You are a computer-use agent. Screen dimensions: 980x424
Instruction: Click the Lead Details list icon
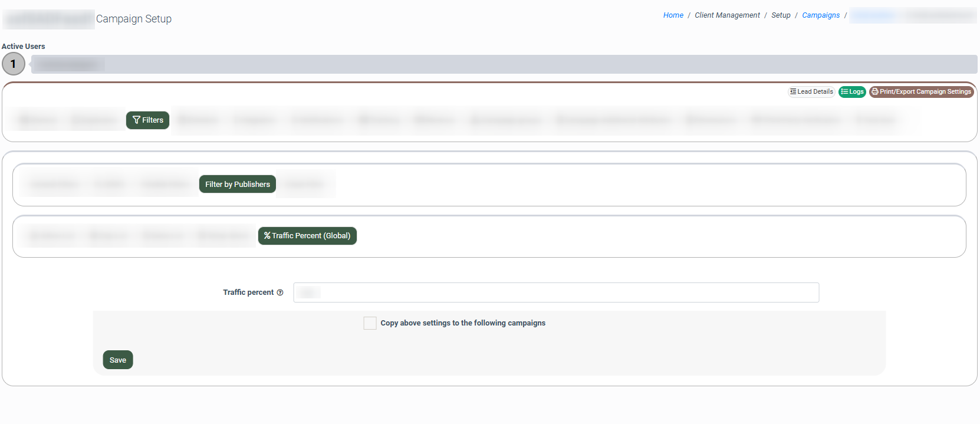(x=793, y=92)
